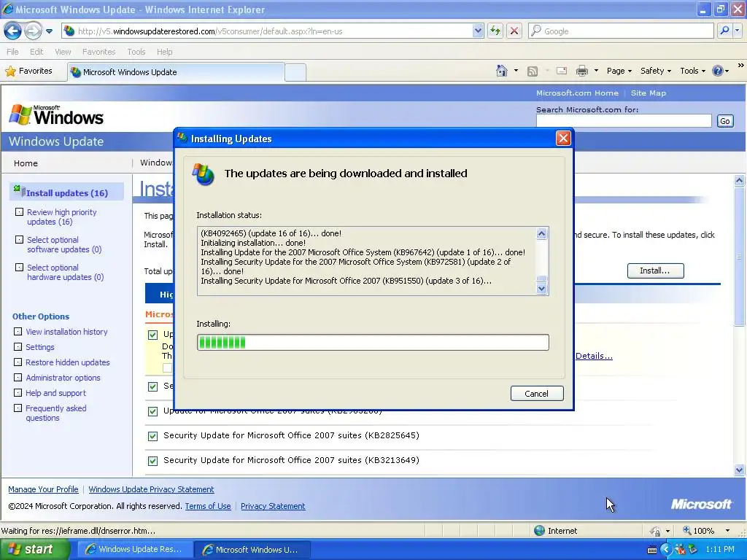This screenshot has height=560, width=747.
Task: Open the search provider dropdown arrow
Action: (737, 31)
